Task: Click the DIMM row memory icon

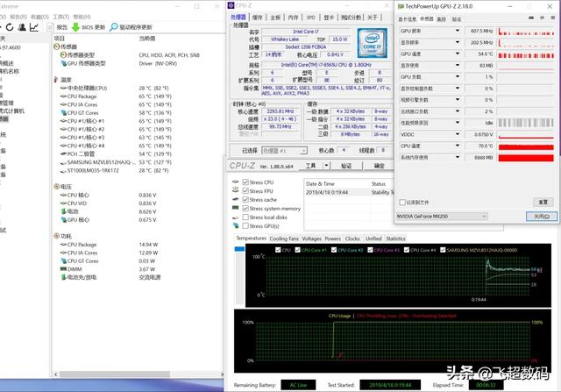Action: (63, 269)
